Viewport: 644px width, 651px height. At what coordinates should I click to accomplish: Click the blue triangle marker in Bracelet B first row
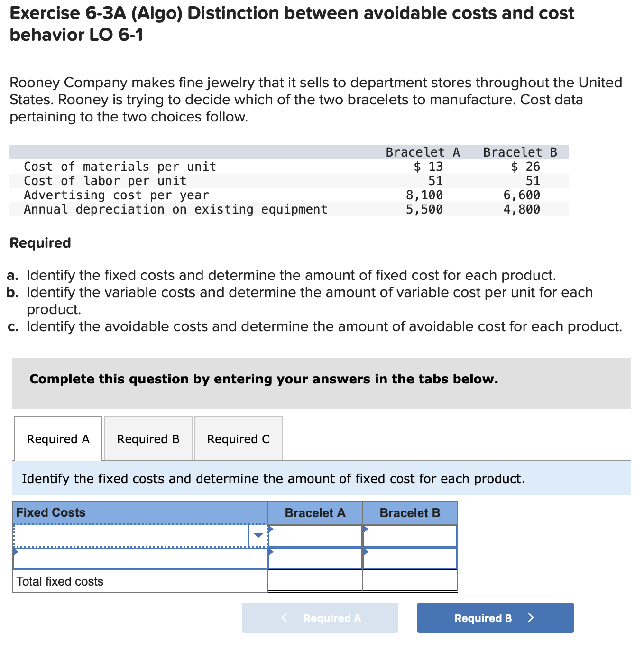coord(365,529)
